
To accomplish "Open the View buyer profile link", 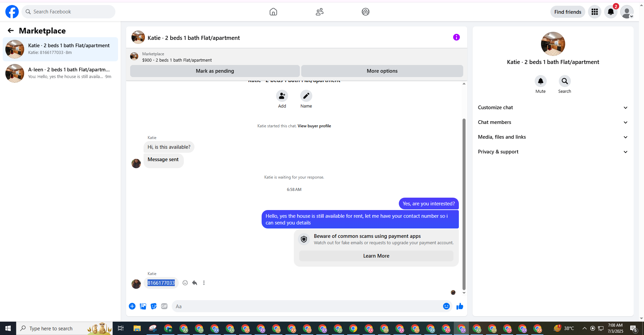I will coord(314,126).
